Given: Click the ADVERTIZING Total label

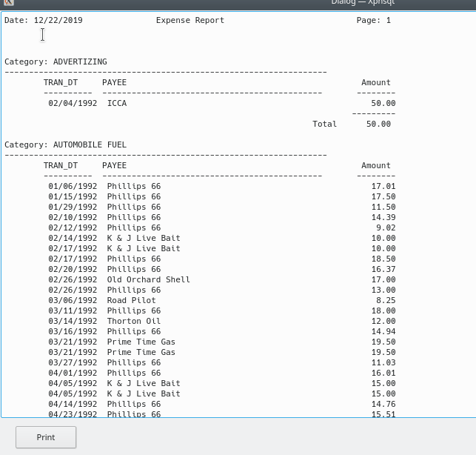Looking at the screenshot, I should pyautogui.click(x=324, y=124).
